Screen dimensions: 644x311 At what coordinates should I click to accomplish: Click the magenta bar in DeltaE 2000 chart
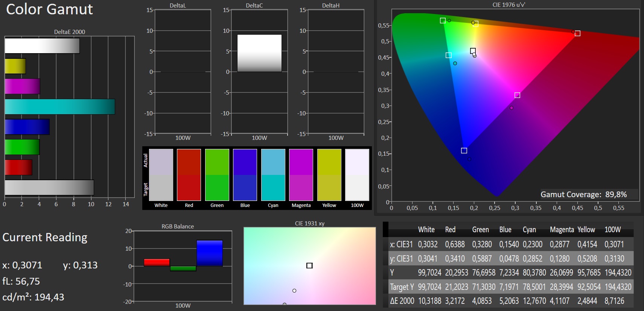(x=22, y=86)
